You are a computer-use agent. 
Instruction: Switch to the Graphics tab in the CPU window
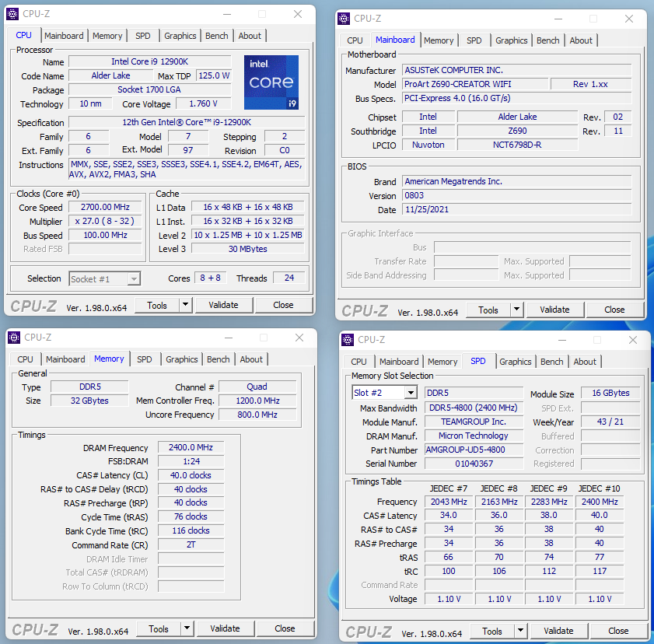pos(180,35)
